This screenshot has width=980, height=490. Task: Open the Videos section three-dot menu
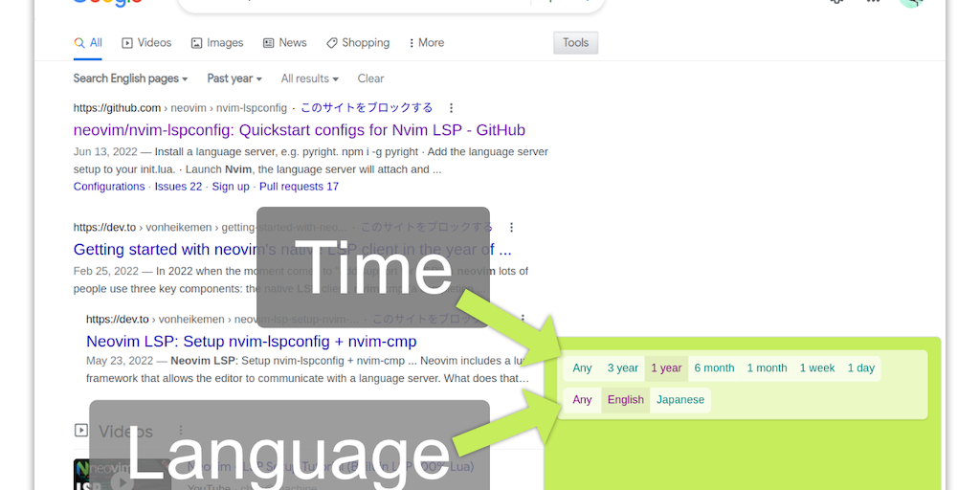coord(180,431)
